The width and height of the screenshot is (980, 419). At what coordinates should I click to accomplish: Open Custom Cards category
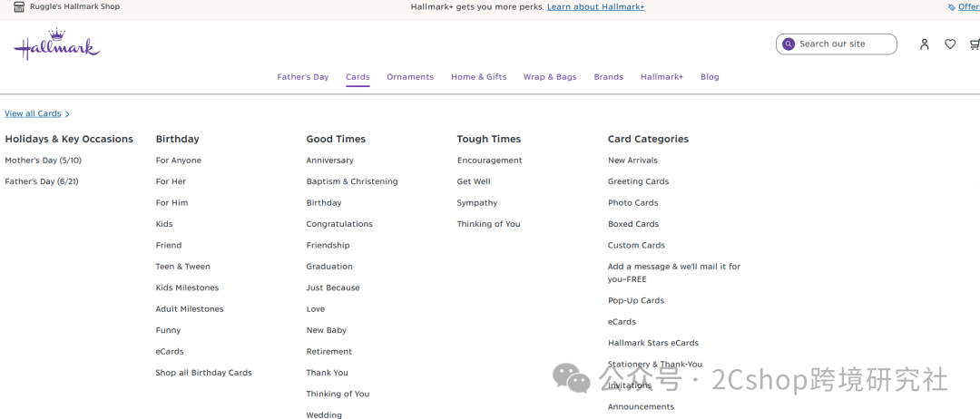(x=636, y=246)
